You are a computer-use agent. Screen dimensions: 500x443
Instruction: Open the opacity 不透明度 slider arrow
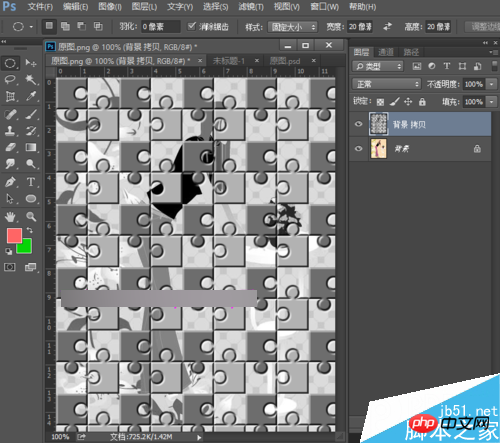(492, 84)
